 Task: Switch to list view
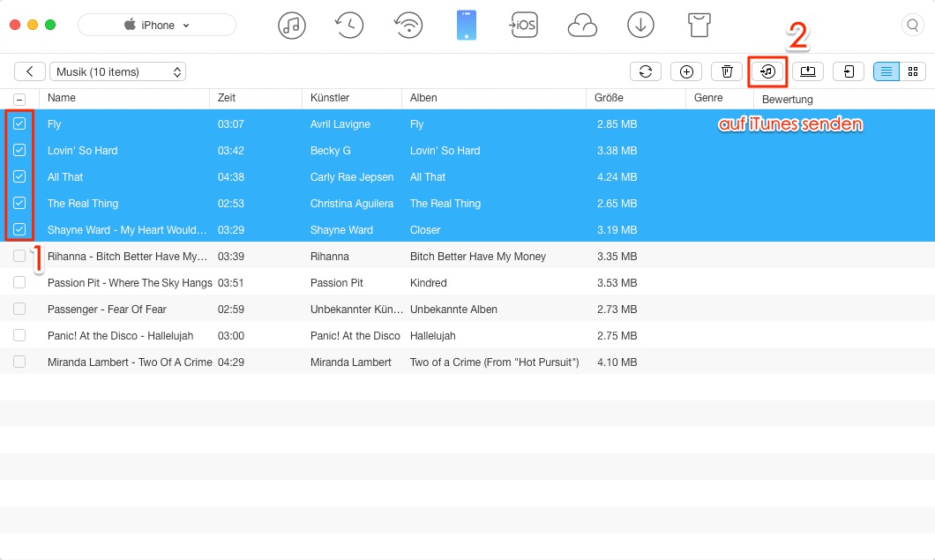click(886, 71)
